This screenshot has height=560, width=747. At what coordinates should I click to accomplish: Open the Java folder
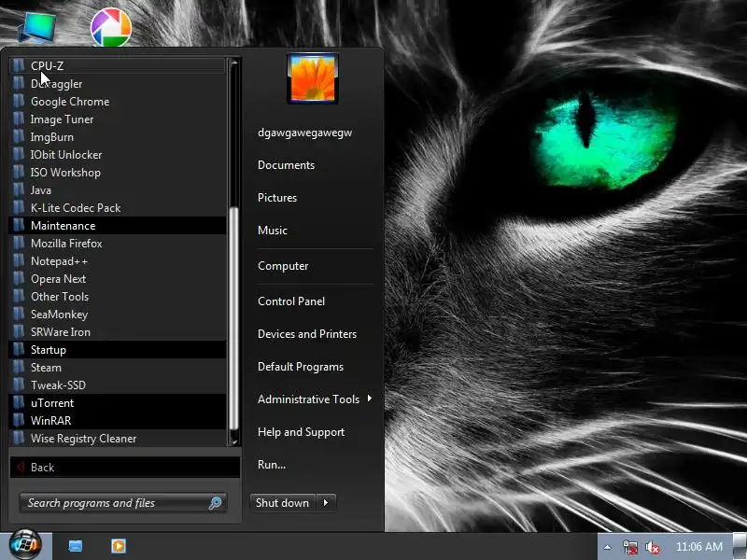118,190
